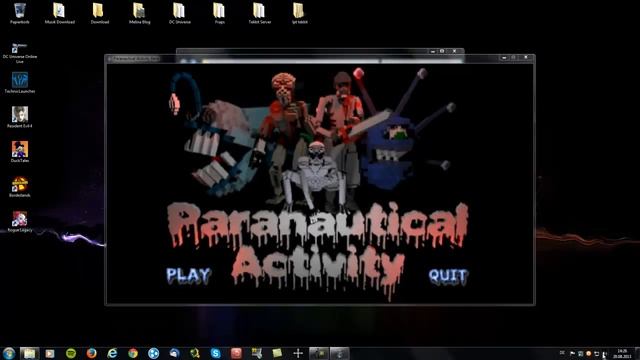Open Spotify from the taskbar
The height and width of the screenshot is (360, 640).
(x=71, y=353)
